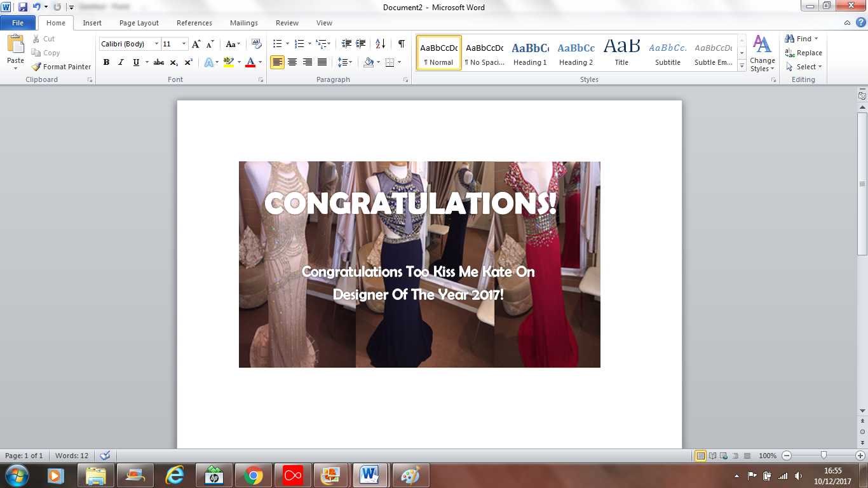The height and width of the screenshot is (488, 868).
Task: Toggle Print Layout view button
Action: click(x=701, y=456)
